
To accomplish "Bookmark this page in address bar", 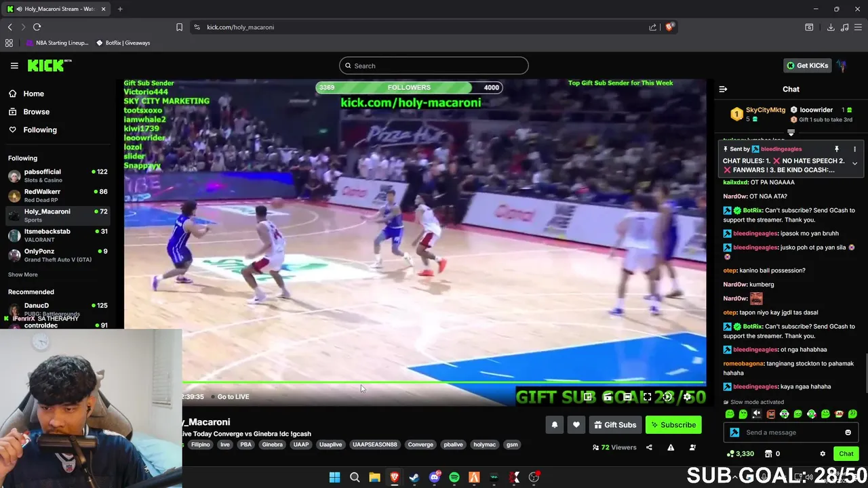I will click(x=179, y=27).
